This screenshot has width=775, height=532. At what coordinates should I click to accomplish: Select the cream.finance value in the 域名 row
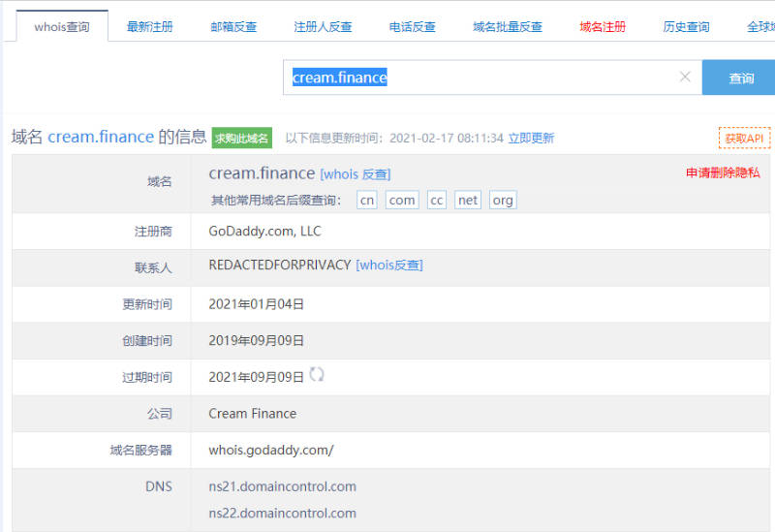[x=262, y=173]
